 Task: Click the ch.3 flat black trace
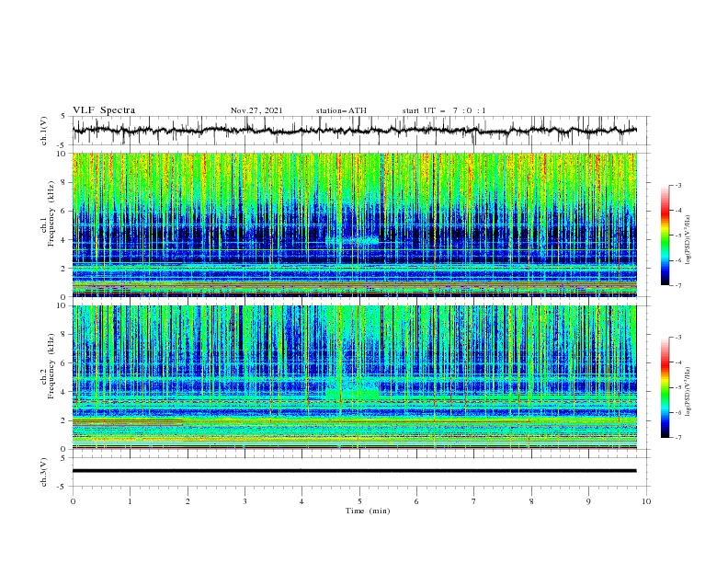pos(354,471)
